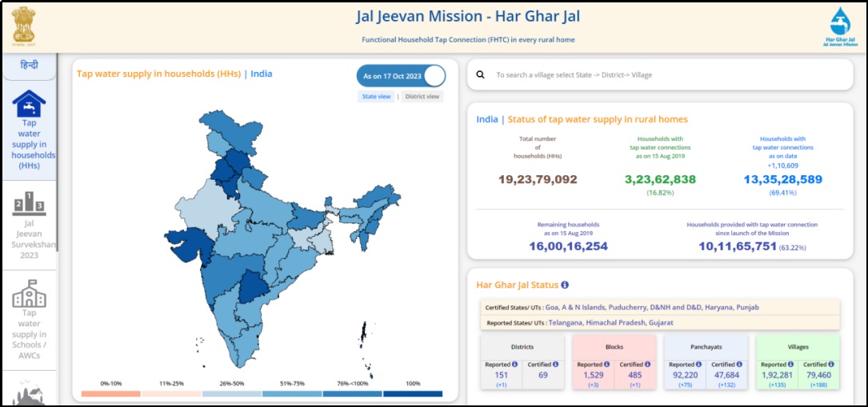Click Villages Reported info icon
The width and height of the screenshot is (868, 407).
pyautogui.click(x=790, y=365)
